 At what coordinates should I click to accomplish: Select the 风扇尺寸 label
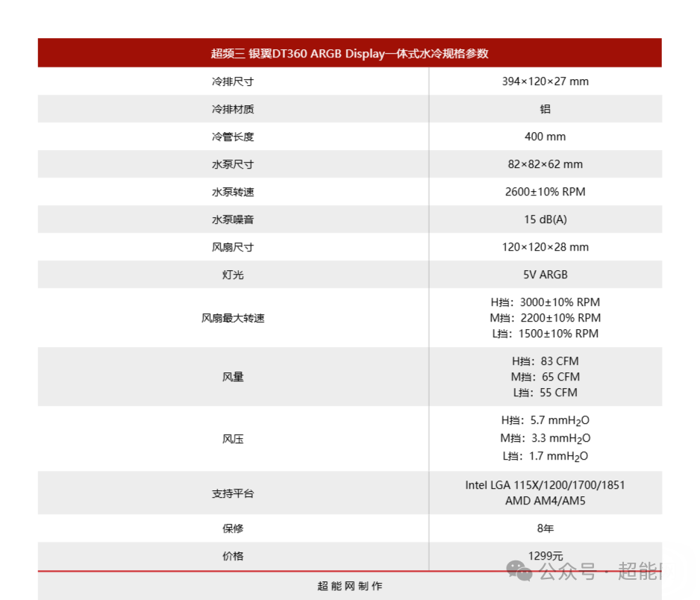(233, 247)
